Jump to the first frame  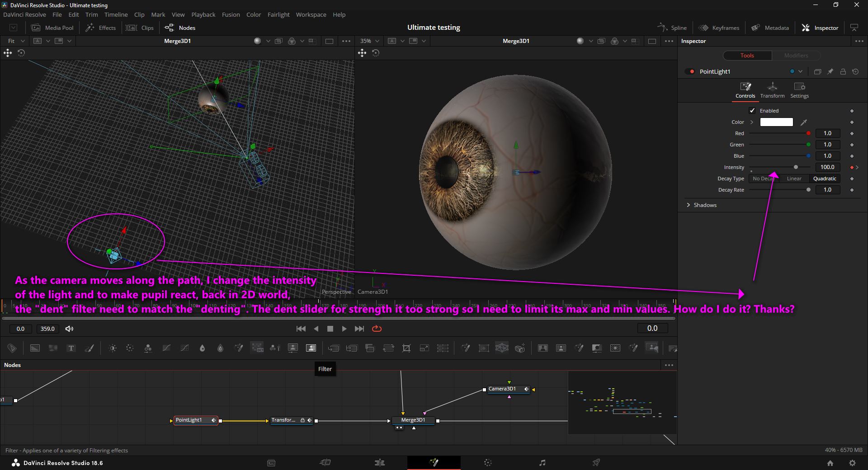(301, 329)
